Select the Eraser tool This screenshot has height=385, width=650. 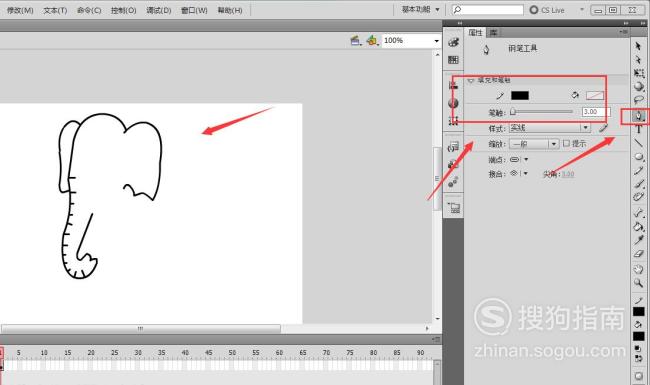638,254
